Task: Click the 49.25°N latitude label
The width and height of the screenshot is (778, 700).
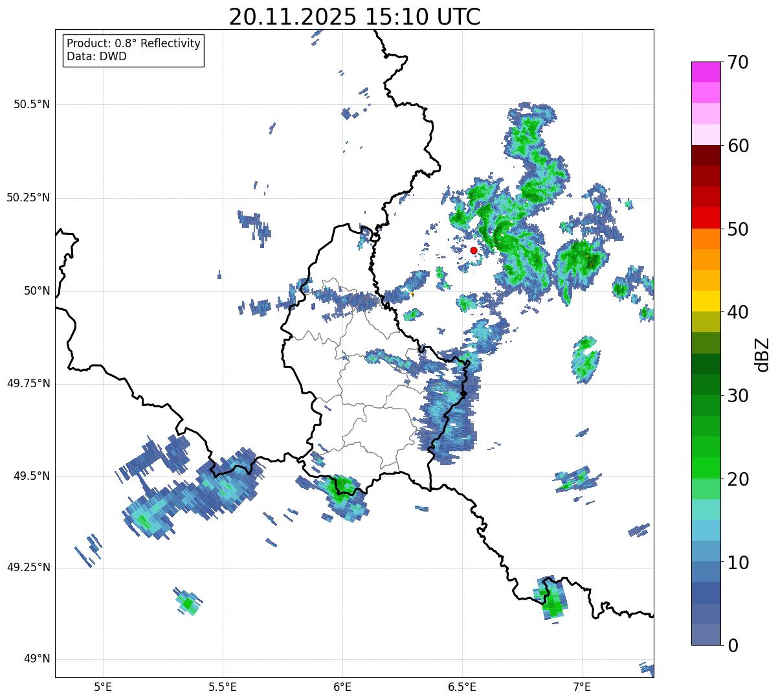Action: [x=28, y=567]
